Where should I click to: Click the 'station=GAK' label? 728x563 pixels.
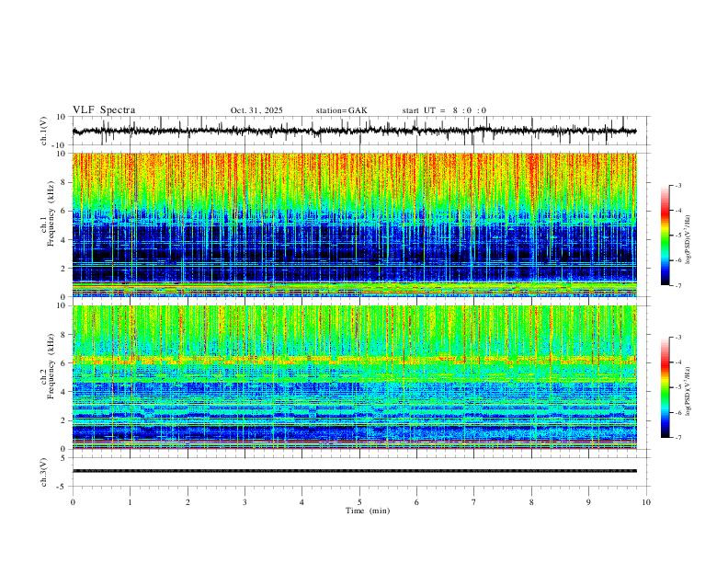point(341,110)
